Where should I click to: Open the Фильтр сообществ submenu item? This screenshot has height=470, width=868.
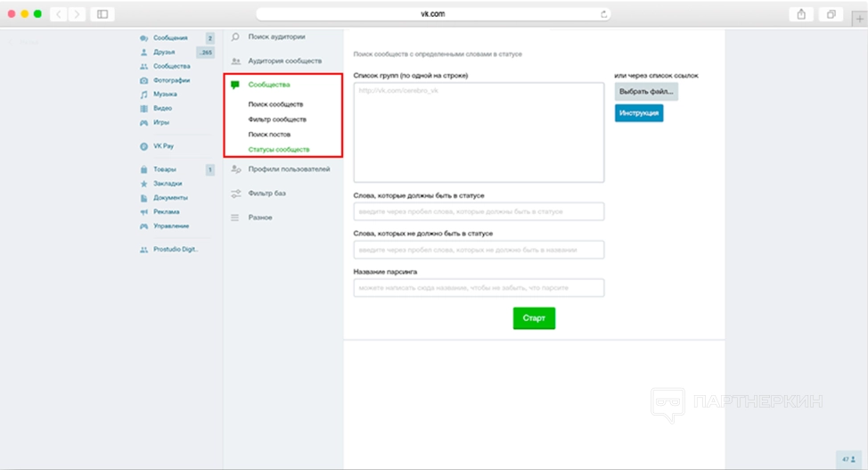pyautogui.click(x=277, y=120)
